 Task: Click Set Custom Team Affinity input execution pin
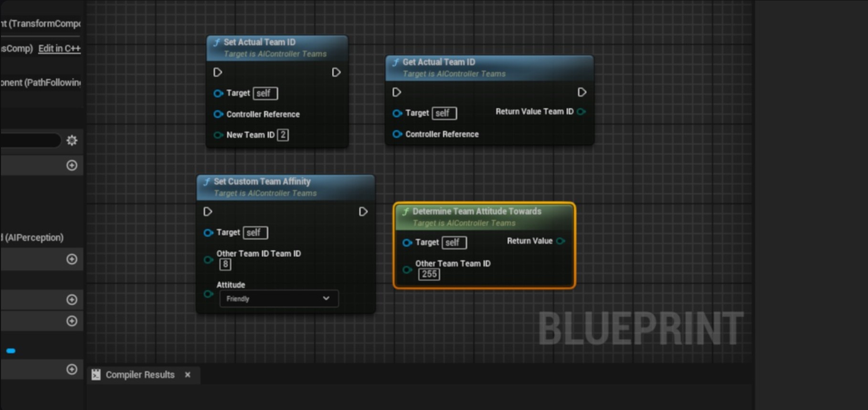click(208, 212)
